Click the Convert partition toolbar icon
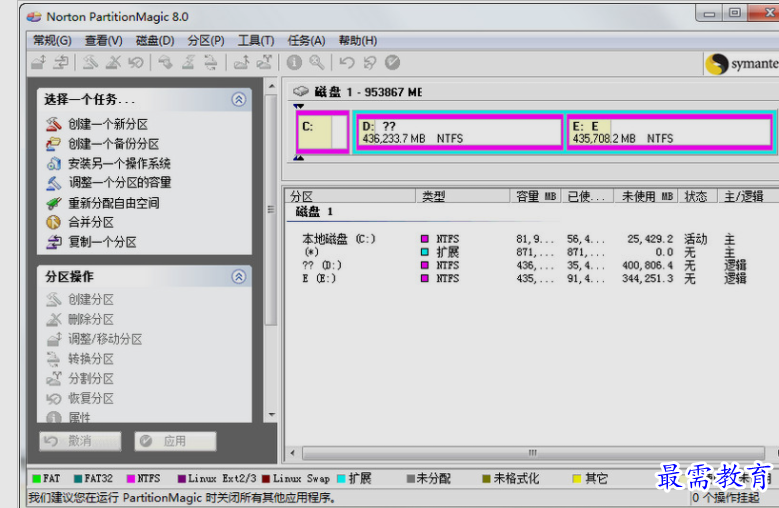Screen dimensions: 779x508 point(211,63)
